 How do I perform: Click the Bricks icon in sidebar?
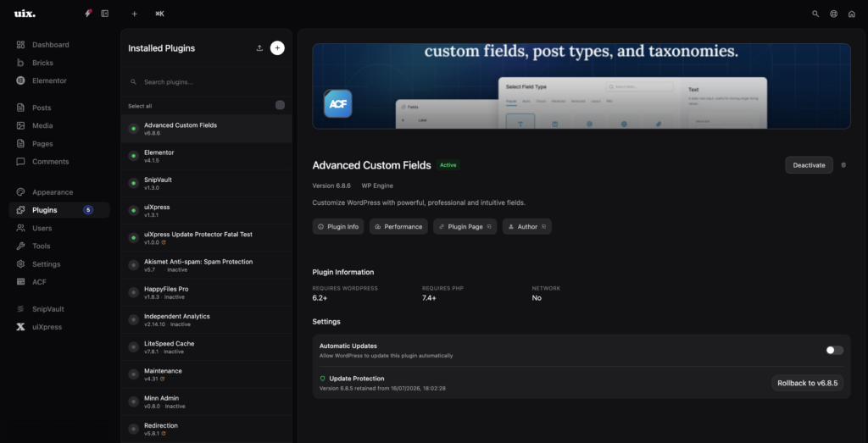pos(20,63)
